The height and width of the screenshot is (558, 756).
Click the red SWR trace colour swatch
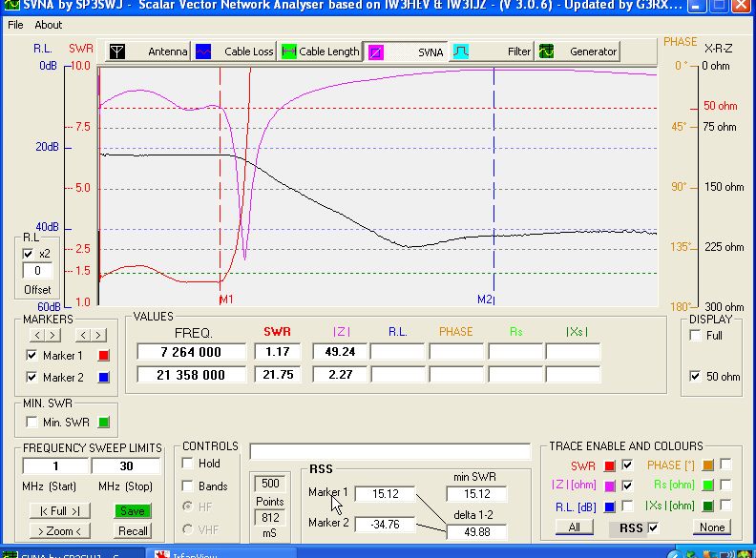608,465
